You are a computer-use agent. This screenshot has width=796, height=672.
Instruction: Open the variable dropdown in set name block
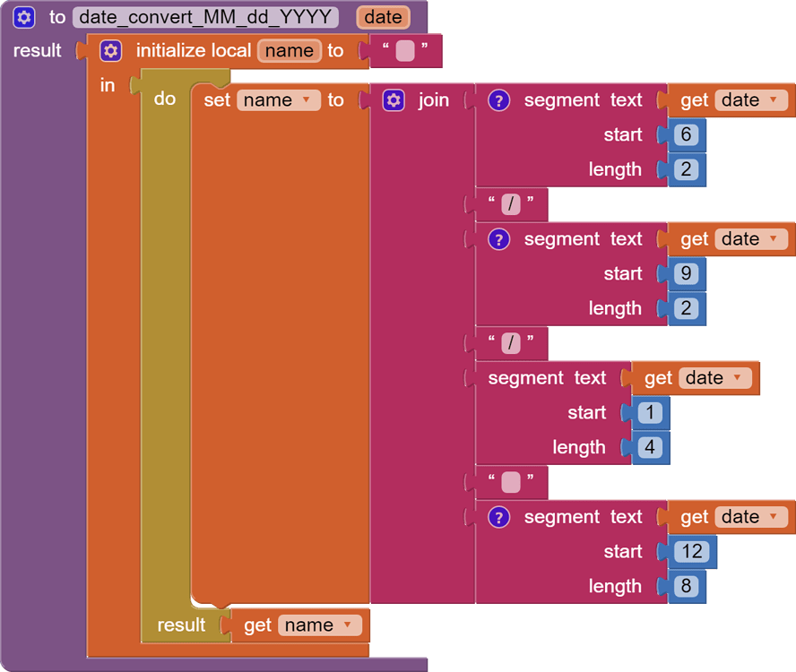(x=306, y=100)
